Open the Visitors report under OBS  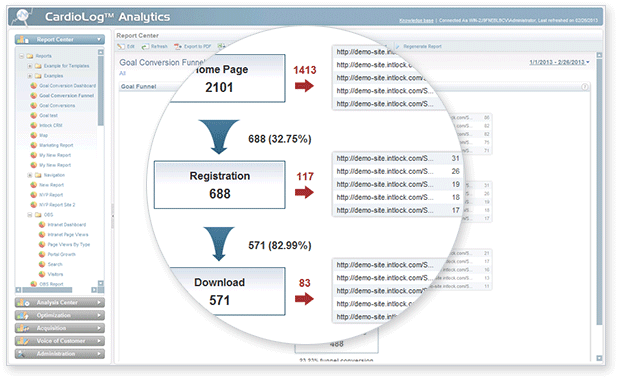coord(55,274)
